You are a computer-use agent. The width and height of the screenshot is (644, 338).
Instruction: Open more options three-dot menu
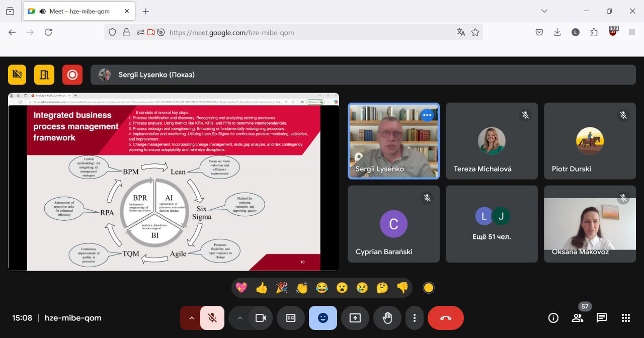click(x=415, y=318)
